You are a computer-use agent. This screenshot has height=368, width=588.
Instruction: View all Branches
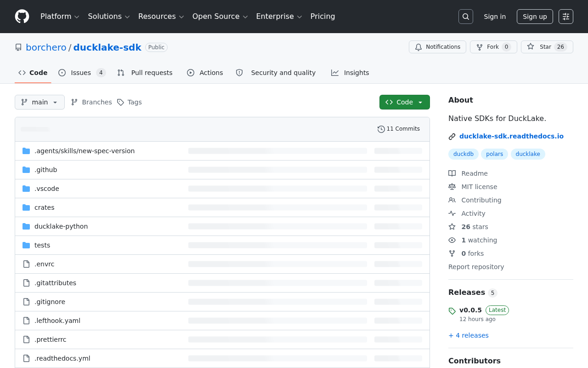click(x=91, y=102)
